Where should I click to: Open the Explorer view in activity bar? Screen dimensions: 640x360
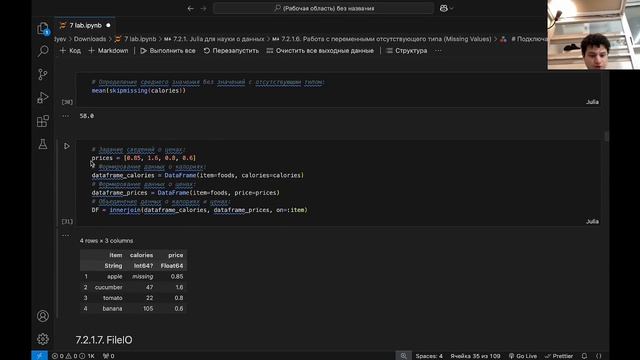click(x=43, y=28)
